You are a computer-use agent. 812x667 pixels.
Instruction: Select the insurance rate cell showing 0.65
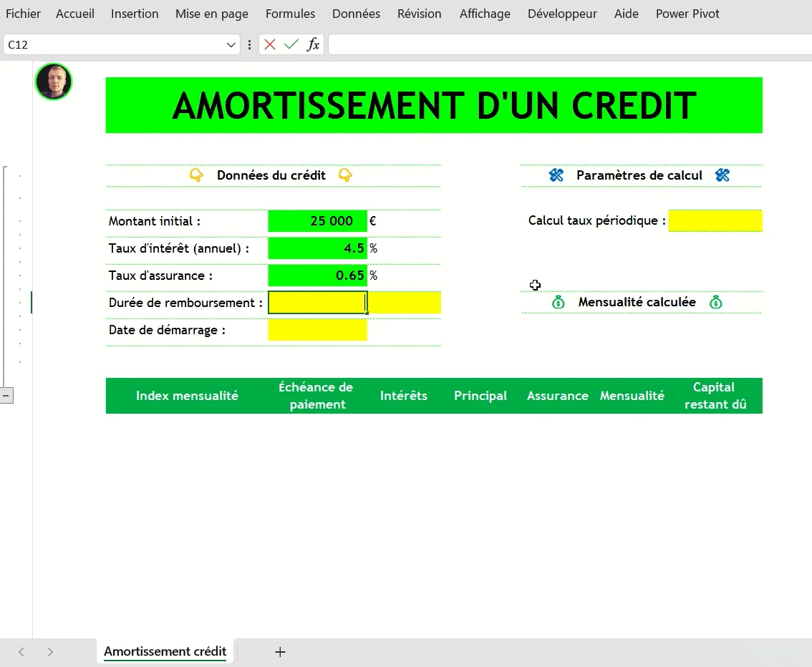(x=317, y=276)
